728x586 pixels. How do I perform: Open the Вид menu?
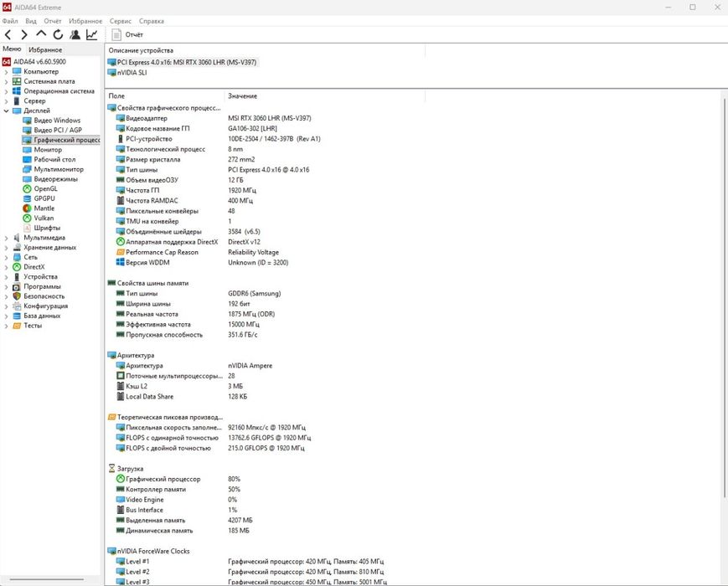31,21
